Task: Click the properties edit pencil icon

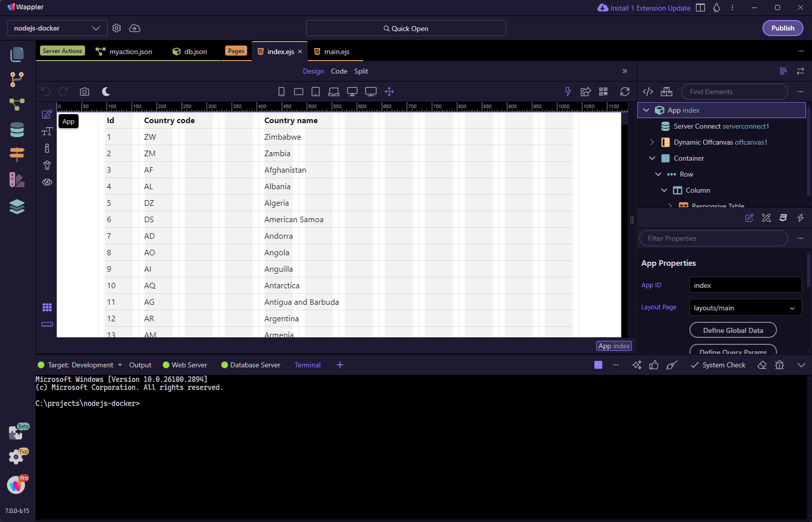Action: click(x=749, y=218)
